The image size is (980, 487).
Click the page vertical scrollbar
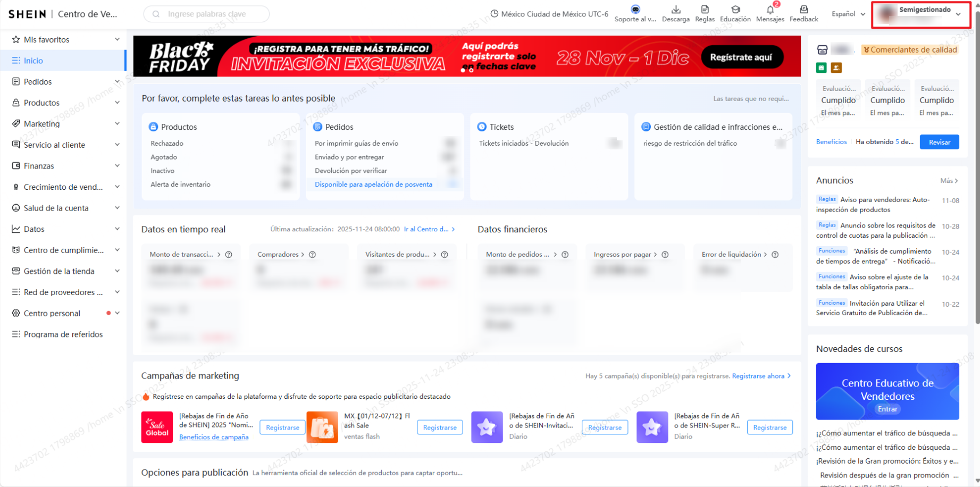(976, 159)
